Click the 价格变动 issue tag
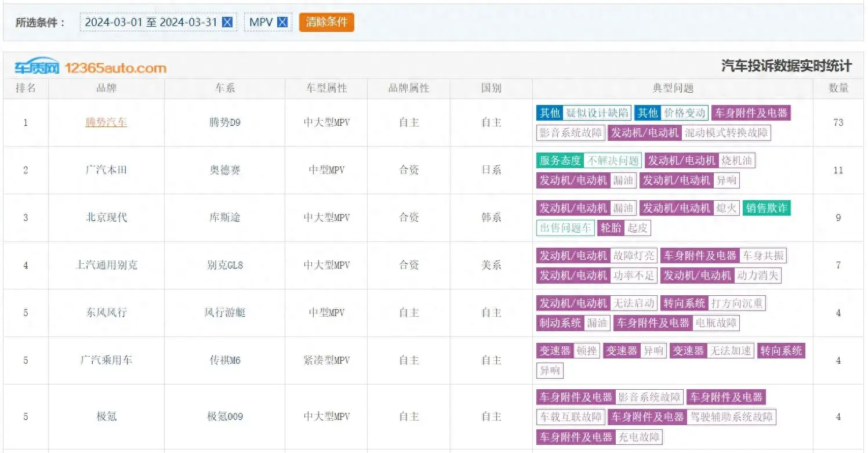Screen dimensions: 868x453 (685, 113)
